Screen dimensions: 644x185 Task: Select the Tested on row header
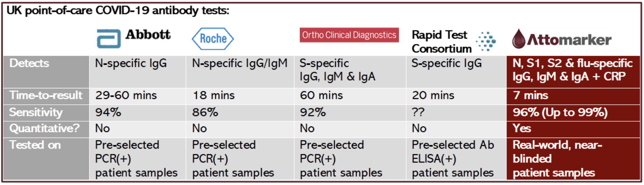(46, 159)
